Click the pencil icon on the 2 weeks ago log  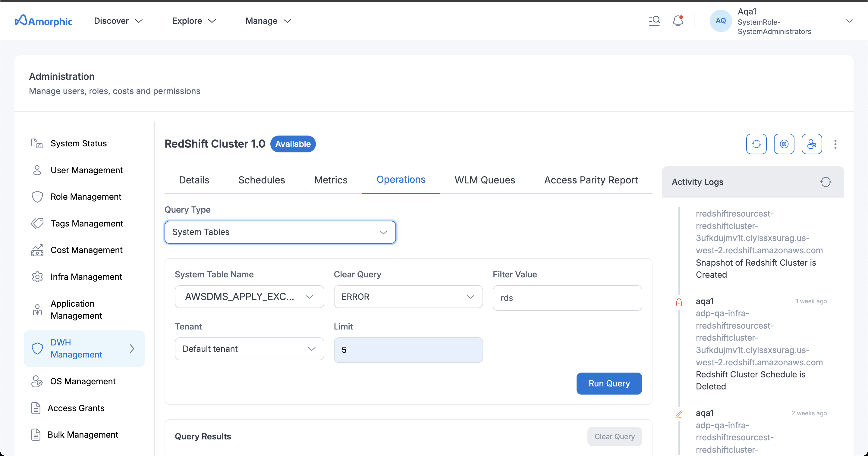point(679,414)
